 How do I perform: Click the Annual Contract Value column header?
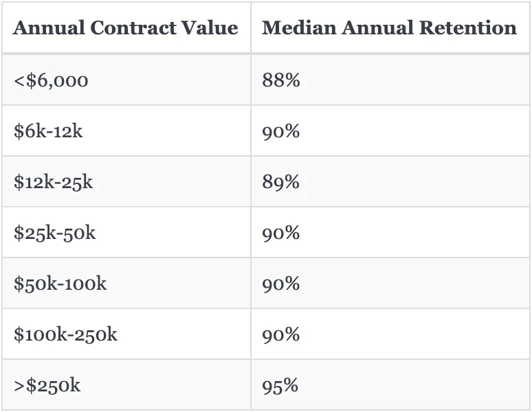pos(126,28)
